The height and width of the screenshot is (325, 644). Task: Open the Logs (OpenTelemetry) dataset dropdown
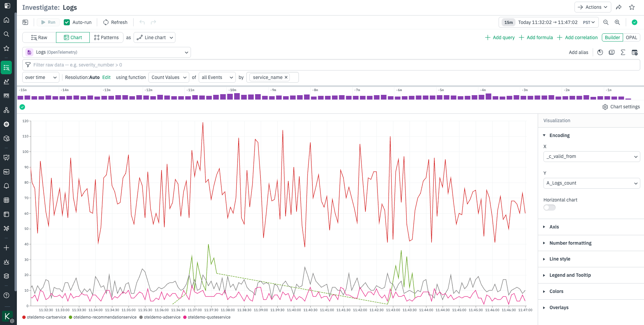click(107, 52)
